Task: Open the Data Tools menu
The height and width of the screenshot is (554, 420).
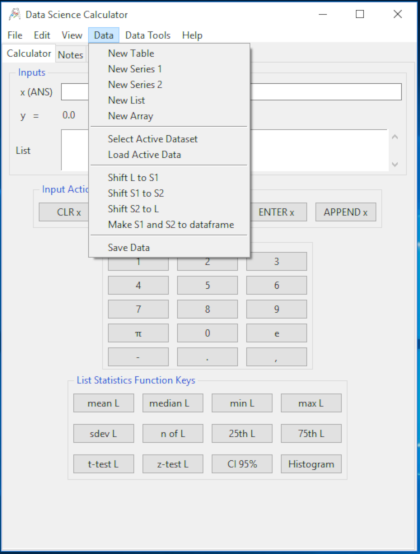Action: tap(148, 35)
